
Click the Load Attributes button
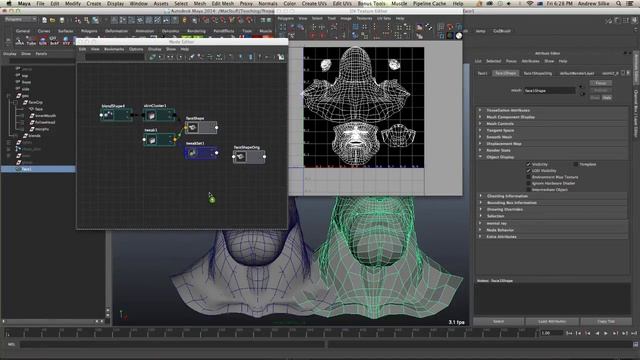pyautogui.click(x=552, y=321)
